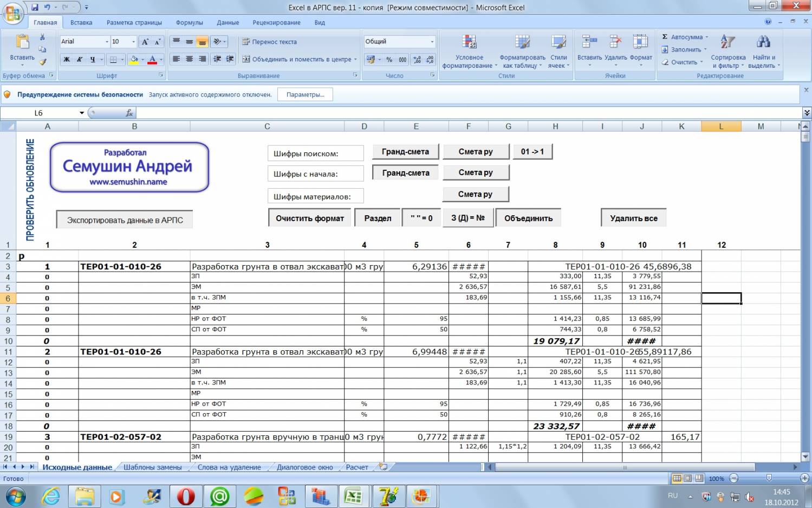
Task: Switch to the Формулы ribbon tab
Action: point(189,23)
